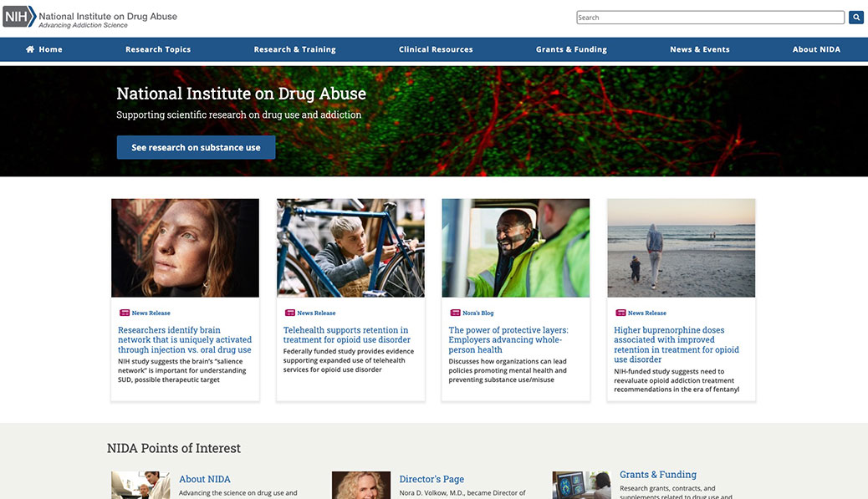Click News Release icon under brain network article
This screenshot has height=499, width=868.
(x=125, y=313)
